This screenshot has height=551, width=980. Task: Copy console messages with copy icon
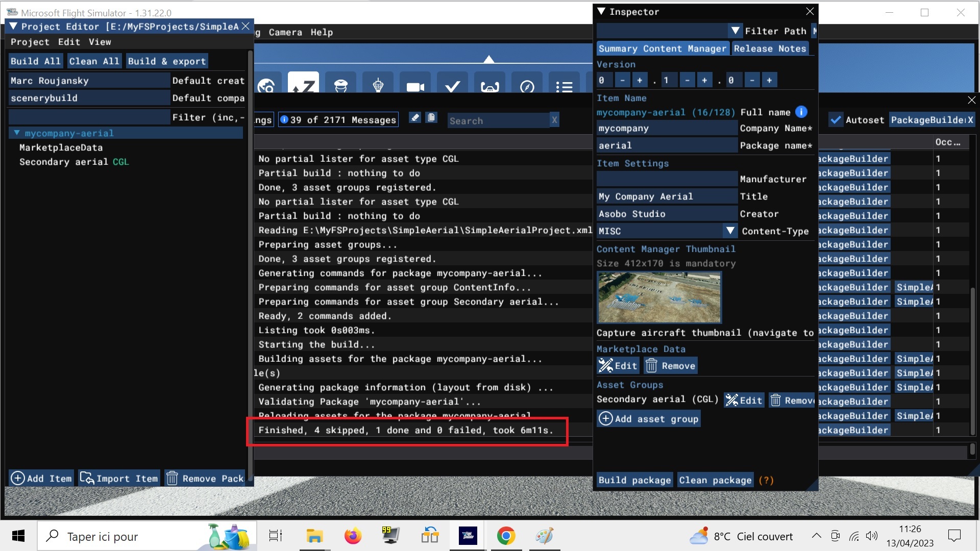tap(431, 118)
